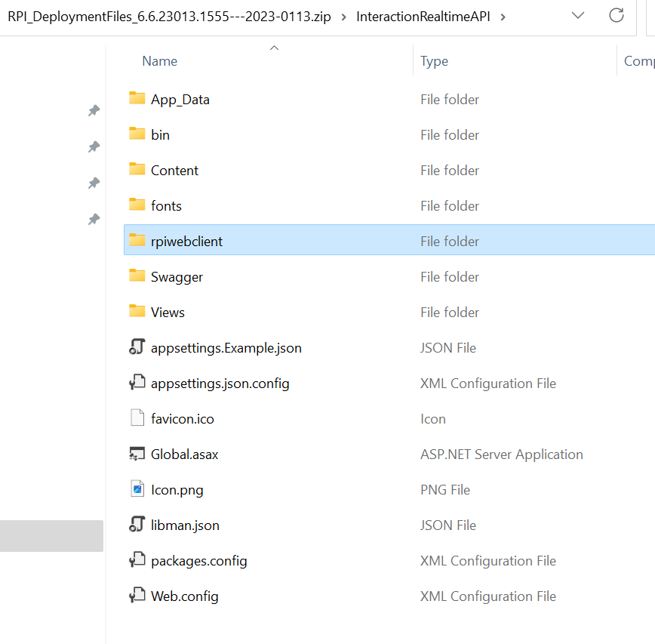The width and height of the screenshot is (655, 644).
Task: Click the refresh button in address bar
Action: coord(617,15)
